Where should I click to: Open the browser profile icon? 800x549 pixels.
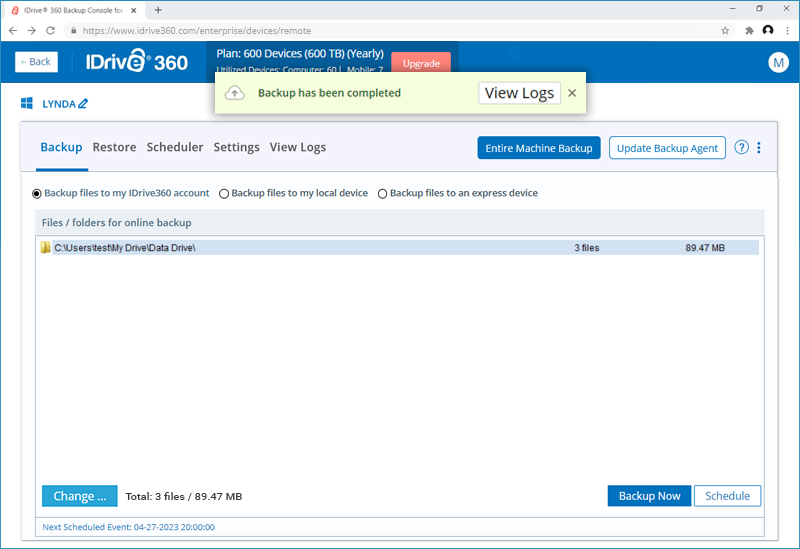pyautogui.click(x=768, y=31)
